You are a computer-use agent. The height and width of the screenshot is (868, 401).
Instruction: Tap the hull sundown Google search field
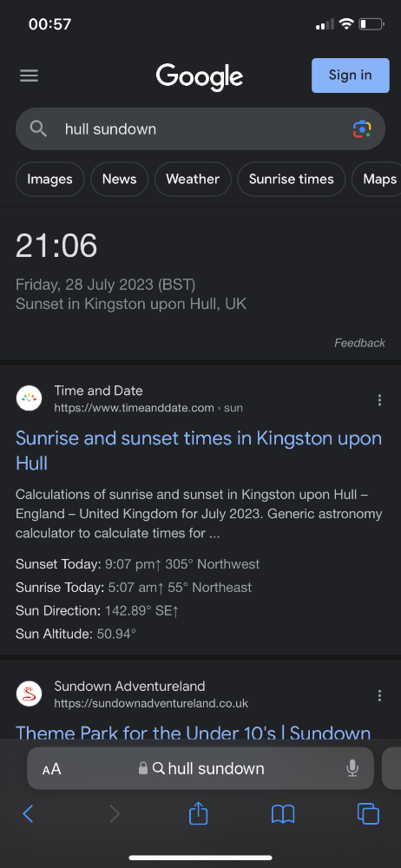(x=200, y=129)
